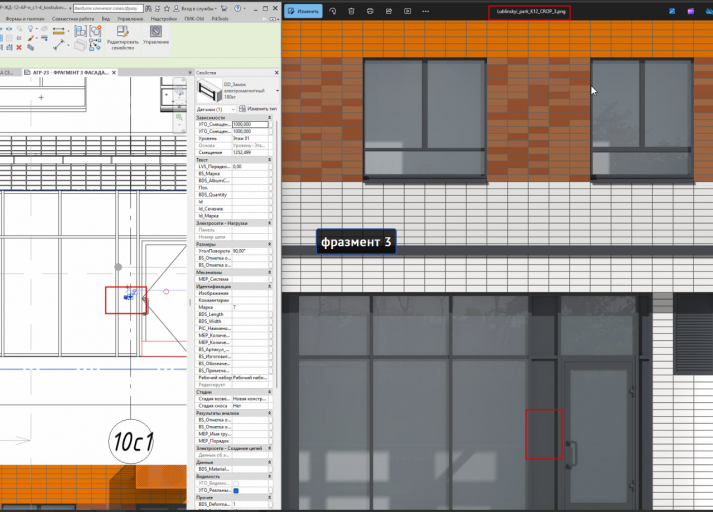Click the фрагмент 3 label in image
Viewport: 713px width, 512px height.
[x=356, y=241]
